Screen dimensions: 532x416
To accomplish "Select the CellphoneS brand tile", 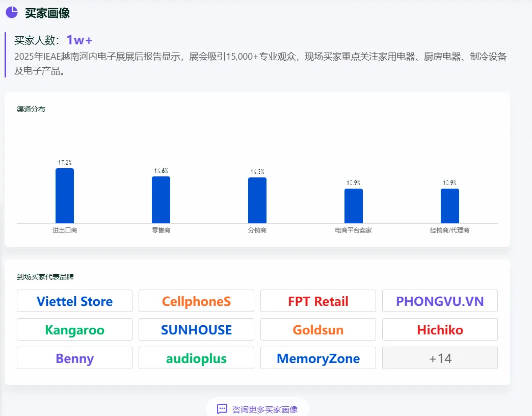I will click(197, 301).
